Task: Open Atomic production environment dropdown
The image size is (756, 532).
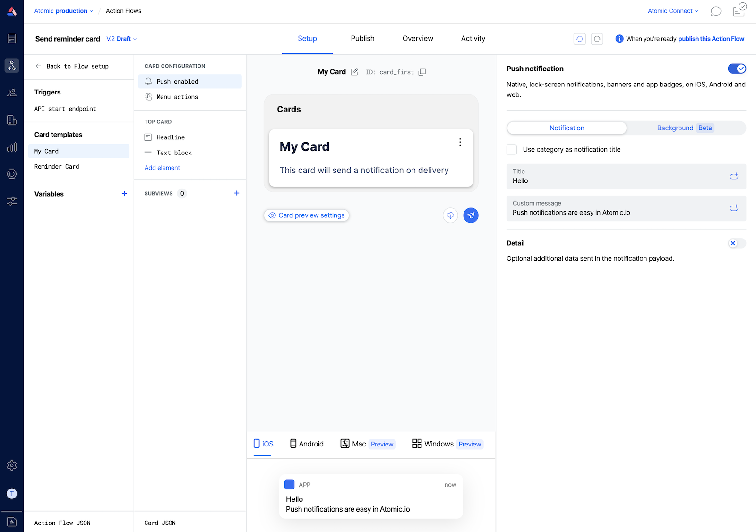Action: coord(64,11)
